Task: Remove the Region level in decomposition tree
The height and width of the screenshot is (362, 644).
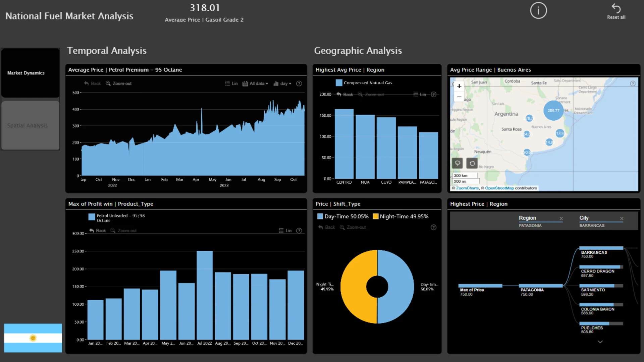Action: [561, 219]
